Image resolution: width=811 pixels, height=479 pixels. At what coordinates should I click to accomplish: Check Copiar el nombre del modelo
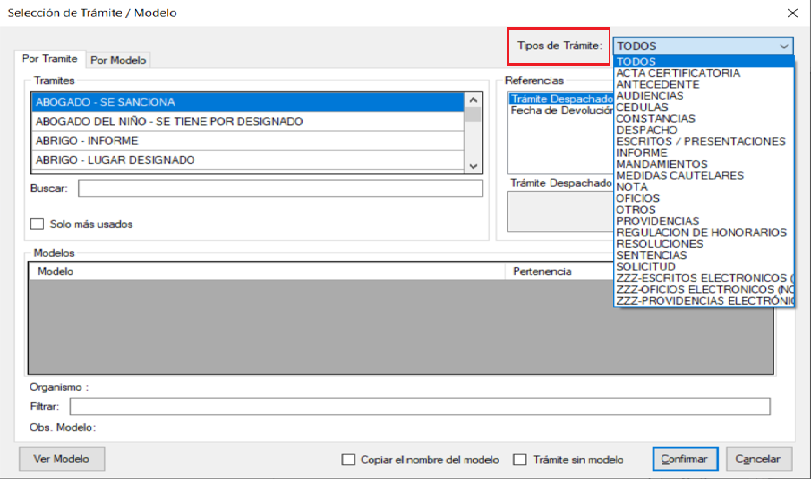[348, 460]
